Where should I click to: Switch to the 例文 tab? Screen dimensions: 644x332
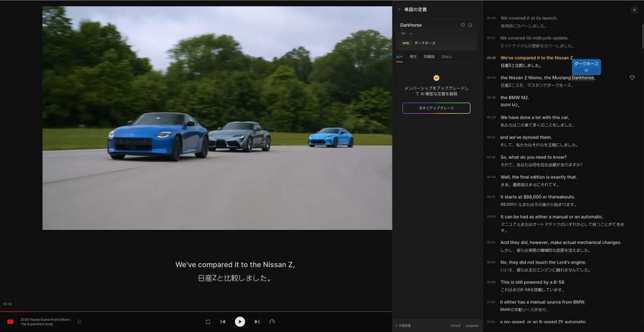(413, 56)
